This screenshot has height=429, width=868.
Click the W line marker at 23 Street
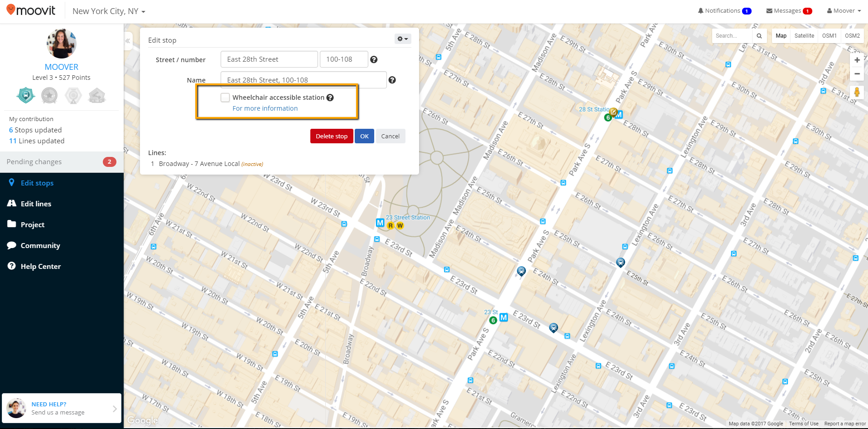pyautogui.click(x=400, y=225)
